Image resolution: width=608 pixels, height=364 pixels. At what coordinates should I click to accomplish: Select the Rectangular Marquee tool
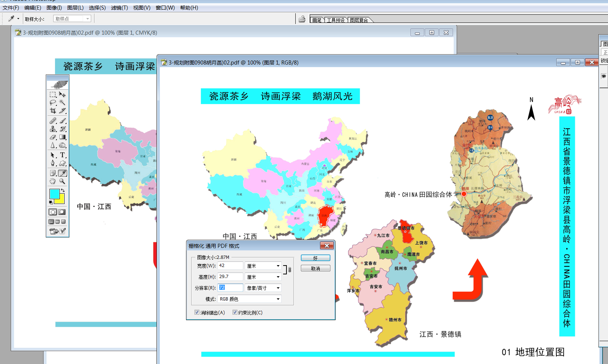[x=53, y=95]
